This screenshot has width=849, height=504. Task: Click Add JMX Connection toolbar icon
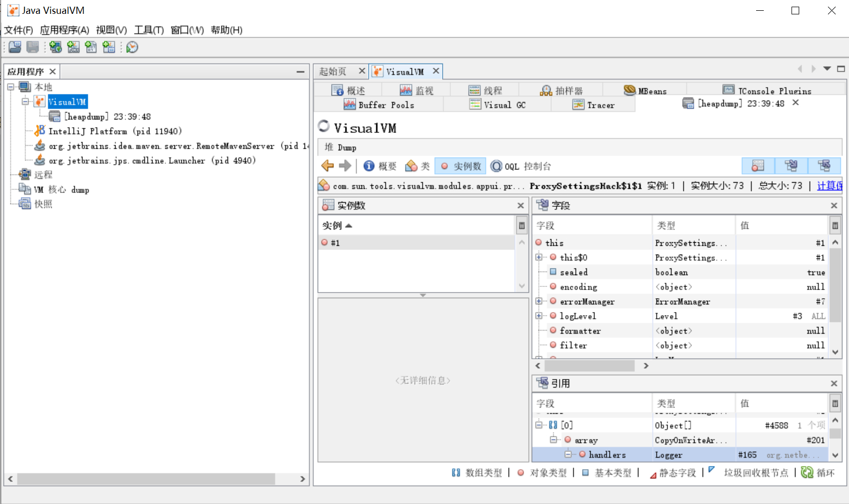(73, 47)
